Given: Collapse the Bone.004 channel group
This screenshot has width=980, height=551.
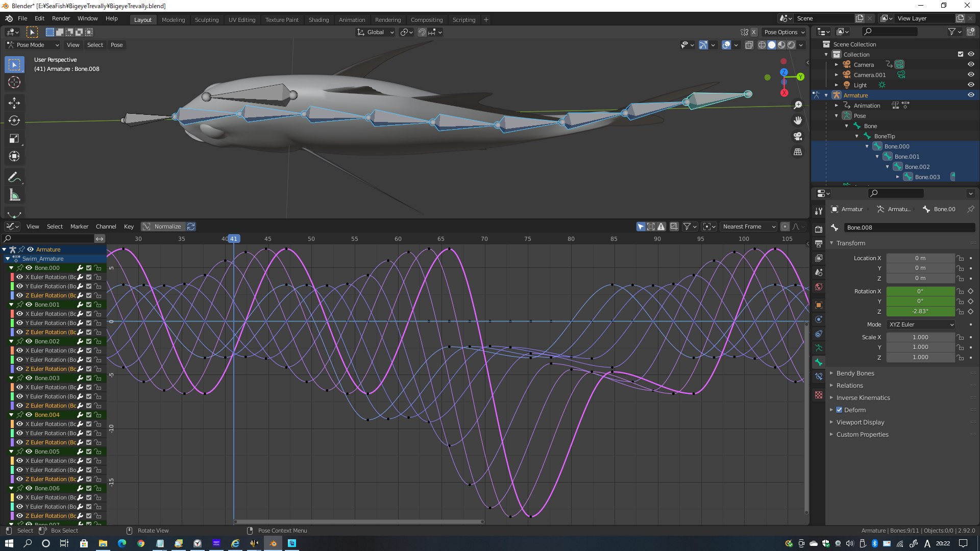Looking at the screenshot, I should 11,415.
